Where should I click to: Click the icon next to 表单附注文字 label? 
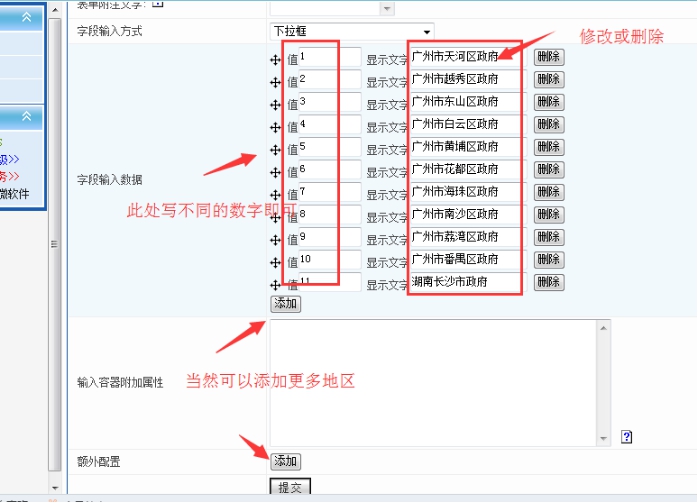coord(156,4)
